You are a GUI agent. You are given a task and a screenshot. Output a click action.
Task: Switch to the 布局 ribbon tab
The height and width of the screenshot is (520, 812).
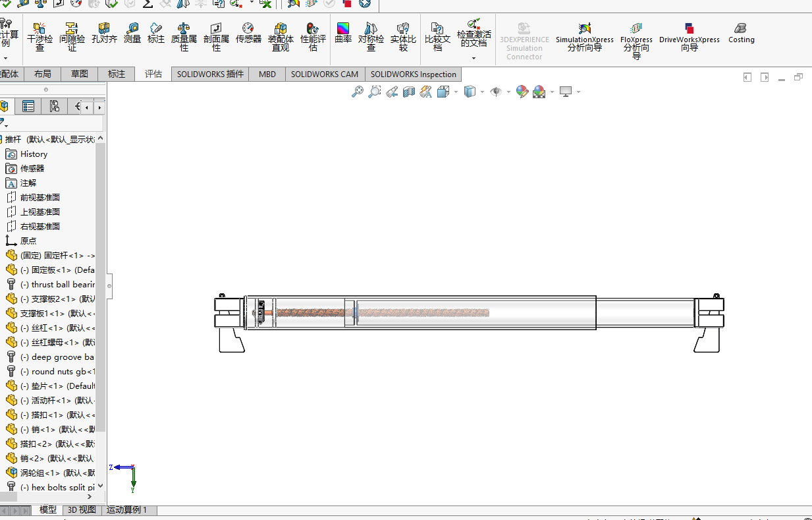tap(43, 74)
